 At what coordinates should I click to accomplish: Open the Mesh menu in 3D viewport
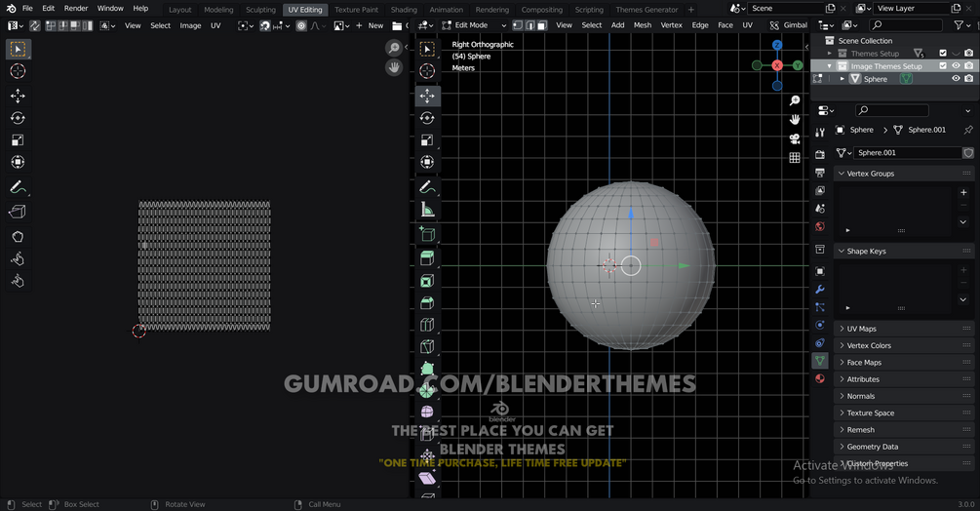pos(643,25)
